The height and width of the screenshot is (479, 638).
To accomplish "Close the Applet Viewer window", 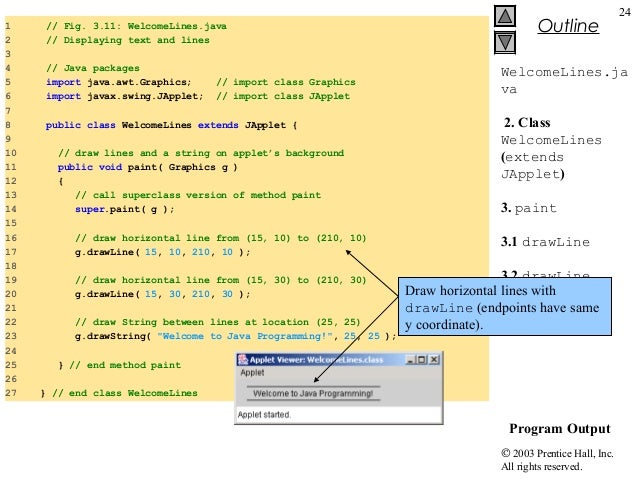I will (434, 360).
